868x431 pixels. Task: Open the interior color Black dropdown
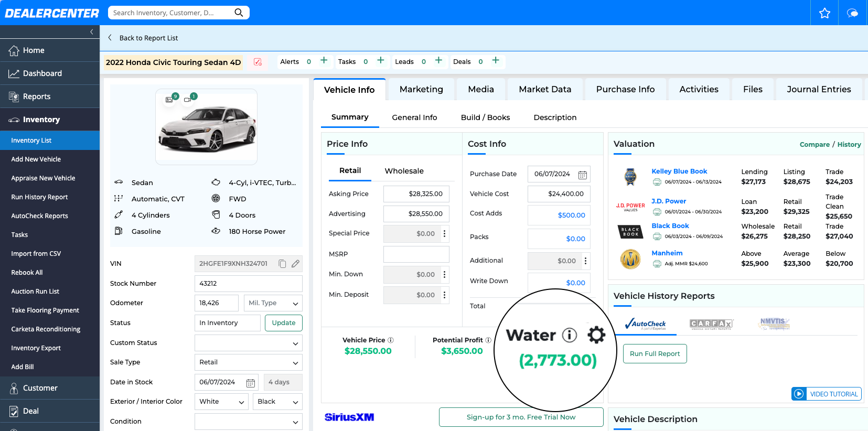[x=277, y=402]
